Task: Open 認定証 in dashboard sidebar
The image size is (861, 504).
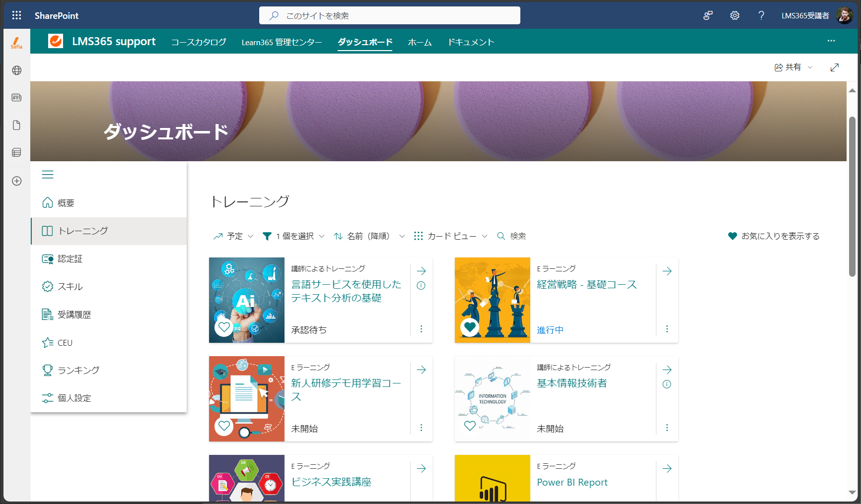Action: (x=109, y=259)
